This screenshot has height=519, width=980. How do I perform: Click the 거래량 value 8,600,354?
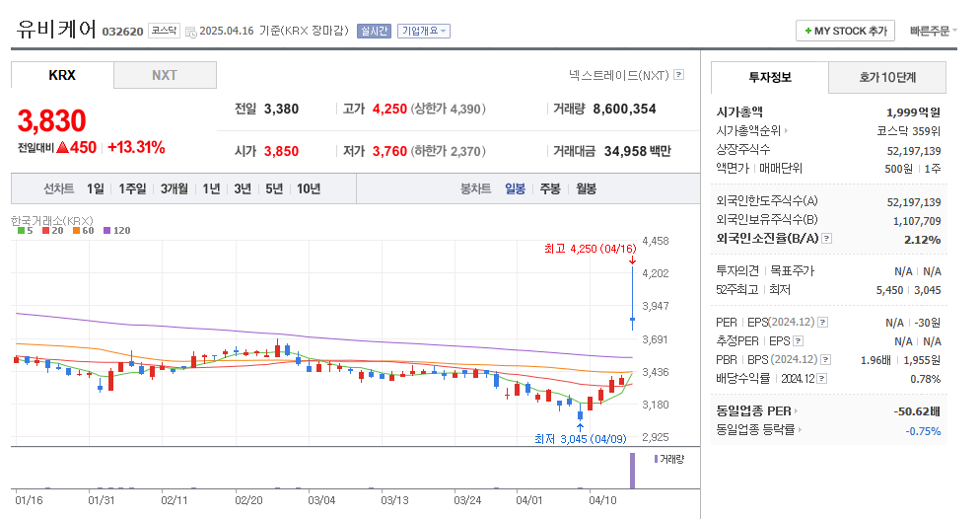click(624, 109)
